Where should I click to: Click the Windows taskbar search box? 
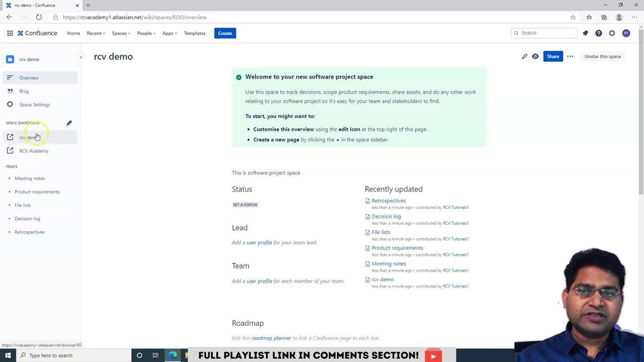(x=74, y=355)
